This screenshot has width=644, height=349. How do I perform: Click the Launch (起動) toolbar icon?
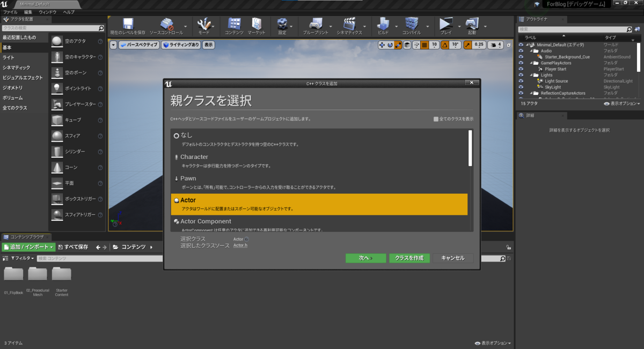[472, 24]
